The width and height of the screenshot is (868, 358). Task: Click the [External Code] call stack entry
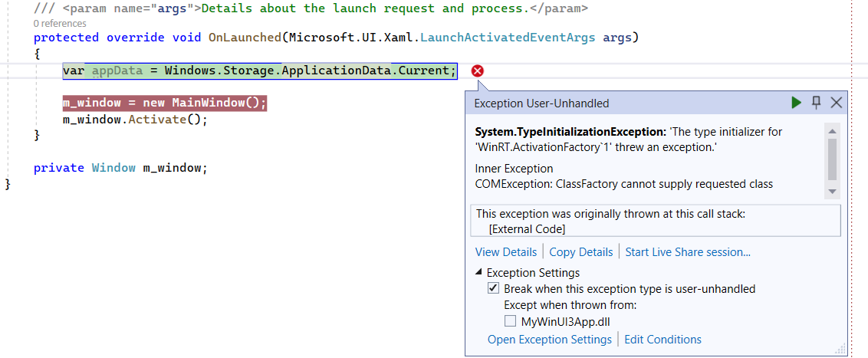click(527, 228)
